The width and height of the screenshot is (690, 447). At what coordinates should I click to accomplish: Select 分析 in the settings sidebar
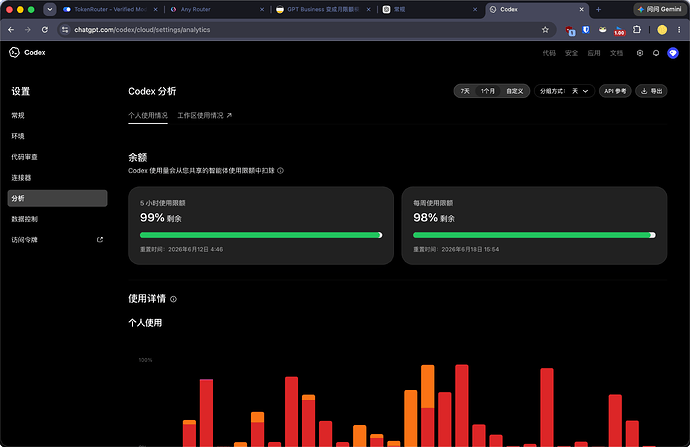tap(57, 198)
